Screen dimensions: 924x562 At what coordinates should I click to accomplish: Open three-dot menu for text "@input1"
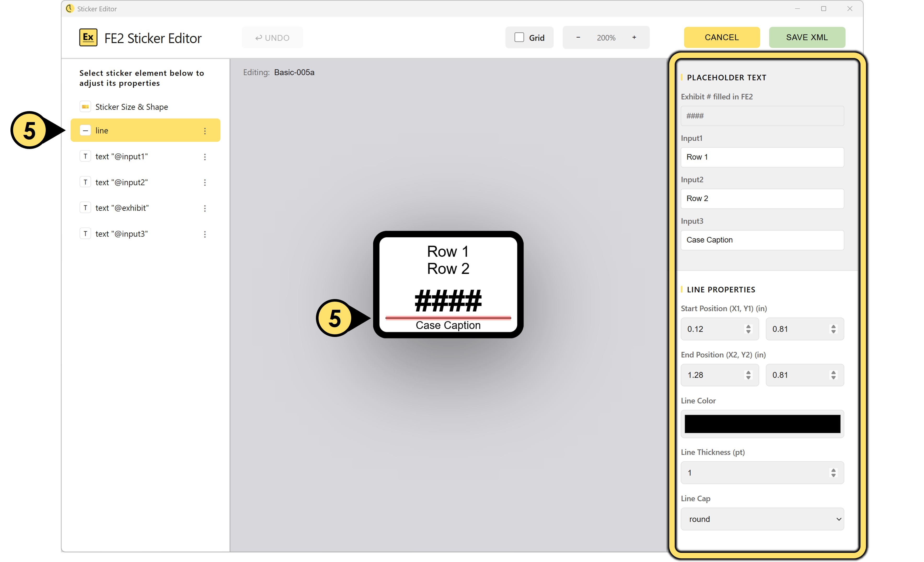[x=205, y=157]
